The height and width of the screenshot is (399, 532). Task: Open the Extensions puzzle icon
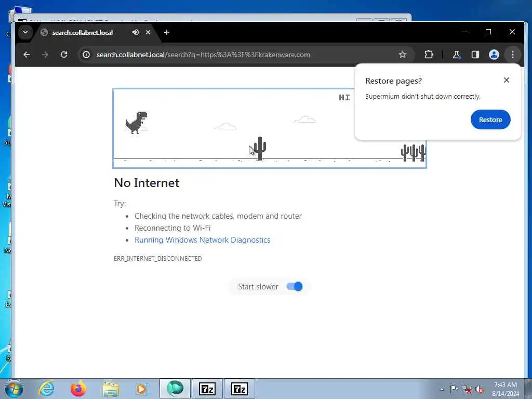(429, 55)
